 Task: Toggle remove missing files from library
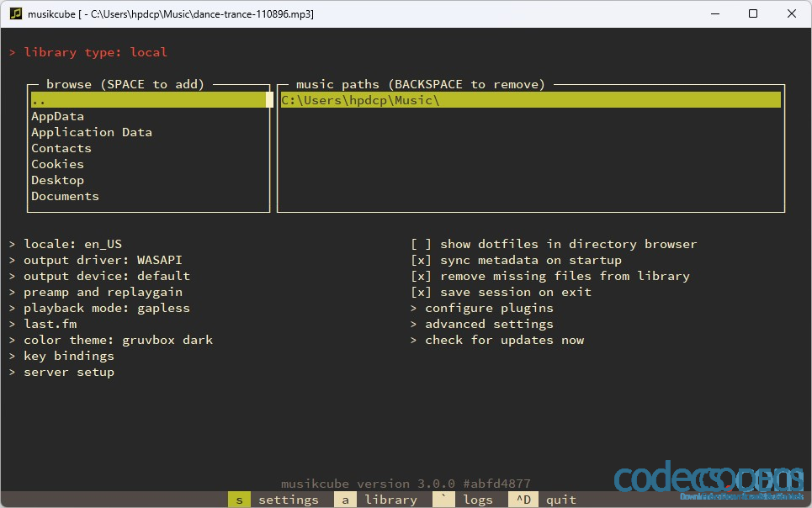click(550, 276)
